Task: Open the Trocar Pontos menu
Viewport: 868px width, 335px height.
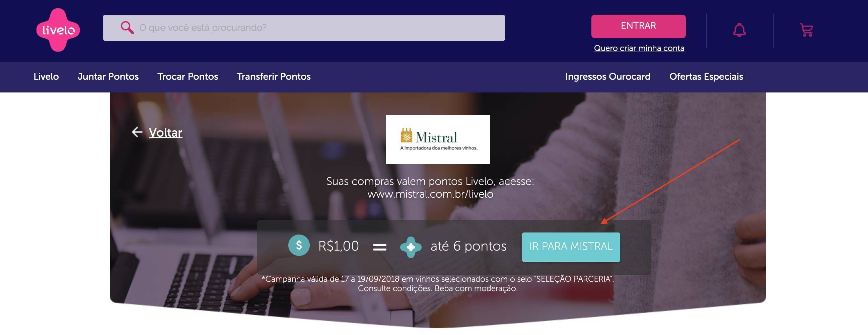Action: tap(188, 76)
